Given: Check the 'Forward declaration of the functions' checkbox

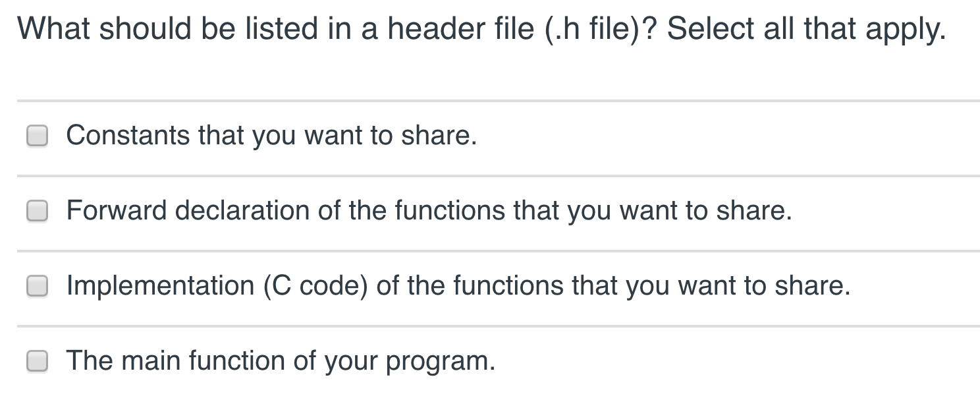Looking at the screenshot, I should 37,211.
